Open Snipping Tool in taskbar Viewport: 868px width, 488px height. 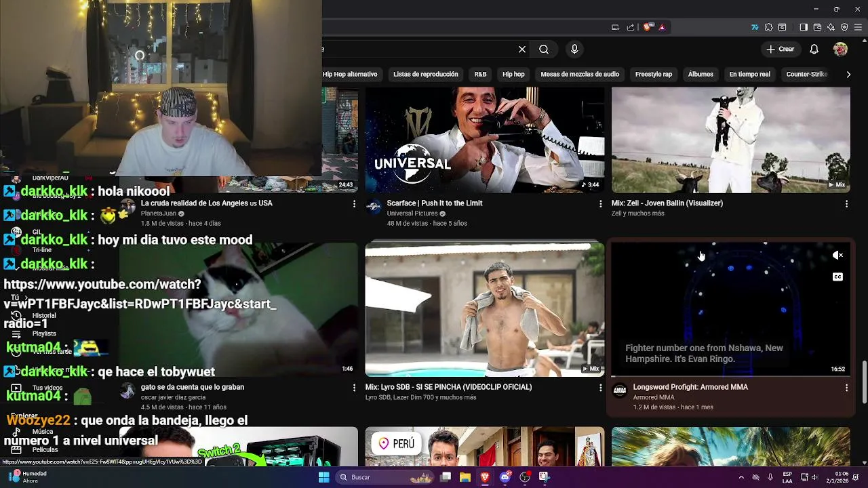tap(544, 477)
